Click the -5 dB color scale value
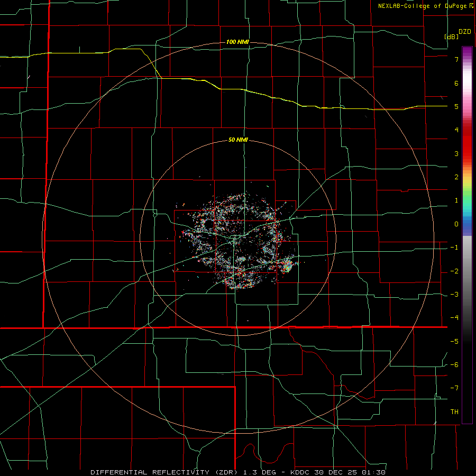 (454, 342)
